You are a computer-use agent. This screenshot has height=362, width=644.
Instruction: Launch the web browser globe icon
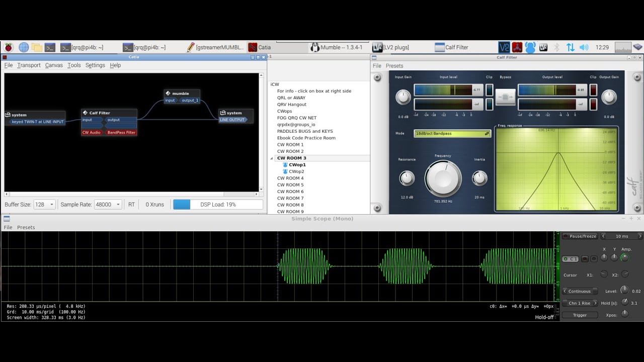(24, 47)
